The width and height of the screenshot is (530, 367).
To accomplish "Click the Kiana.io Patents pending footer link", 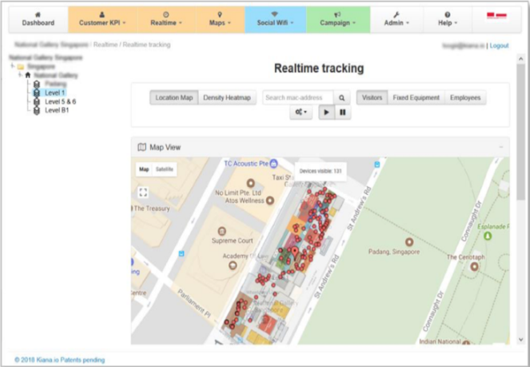I will click(x=60, y=360).
